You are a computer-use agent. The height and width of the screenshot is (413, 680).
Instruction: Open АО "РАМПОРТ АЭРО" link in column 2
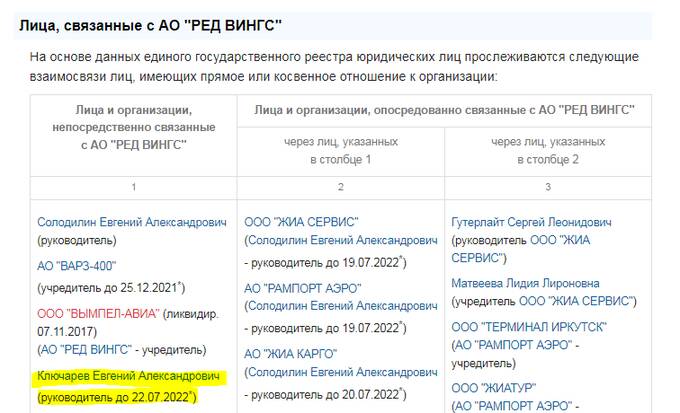click(303, 288)
